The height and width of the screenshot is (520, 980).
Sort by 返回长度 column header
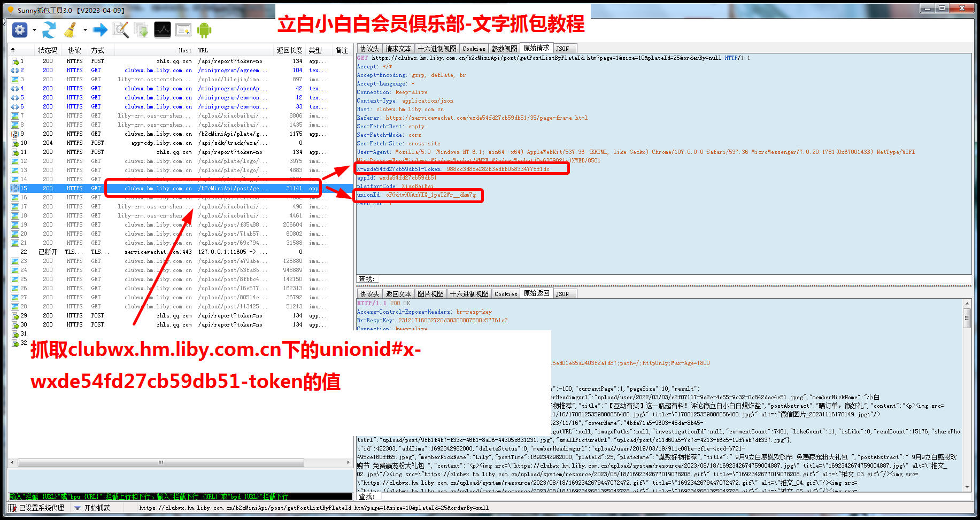(x=289, y=50)
